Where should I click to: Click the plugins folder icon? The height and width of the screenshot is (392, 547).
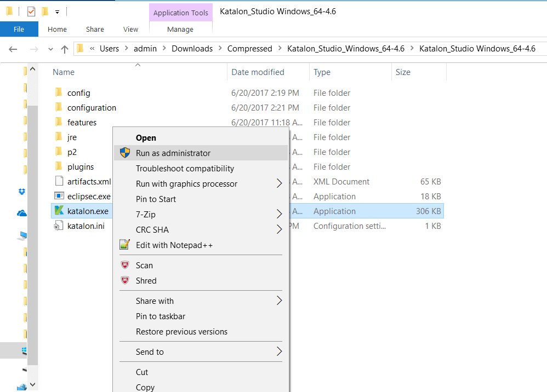(59, 166)
